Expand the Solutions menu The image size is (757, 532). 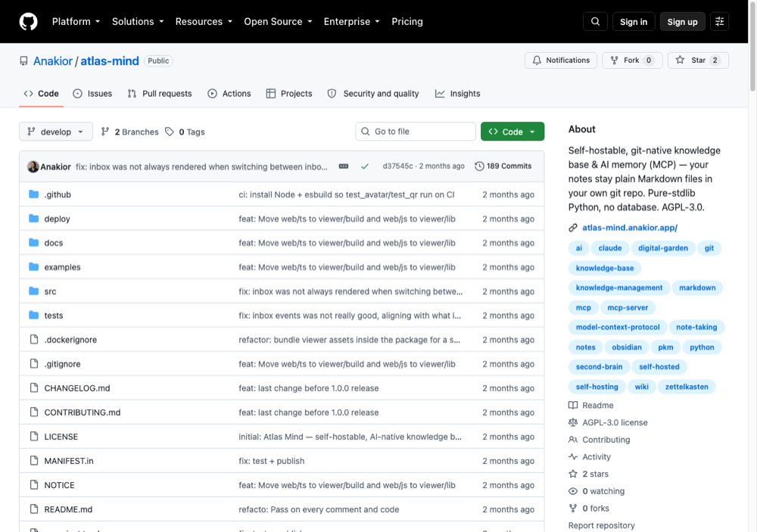[x=138, y=22]
